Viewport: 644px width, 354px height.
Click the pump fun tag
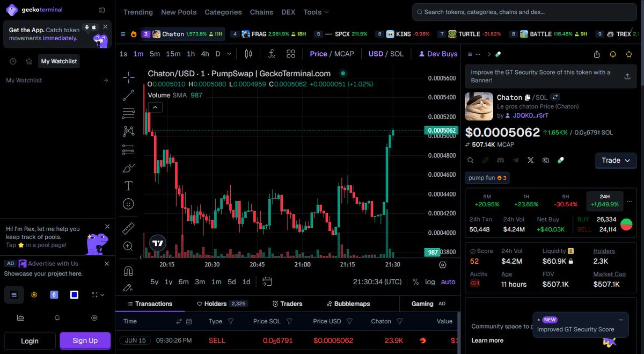point(487,178)
